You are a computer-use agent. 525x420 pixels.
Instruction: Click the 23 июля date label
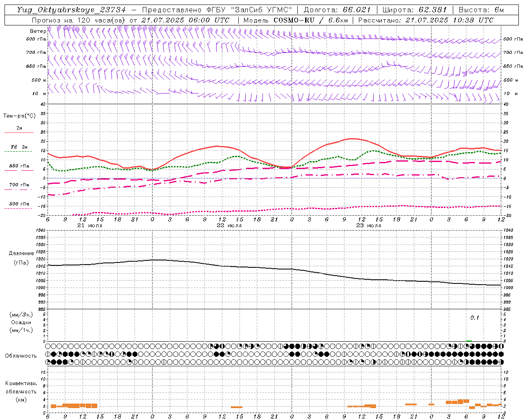(x=369, y=226)
